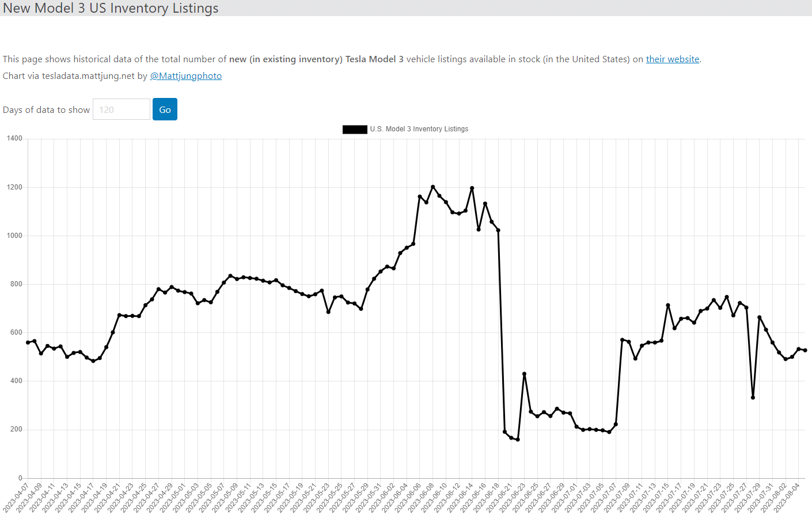Screen dimensions: 812x515
Task: Click the isolated dip point near 330 in late July
Action: (x=753, y=397)
